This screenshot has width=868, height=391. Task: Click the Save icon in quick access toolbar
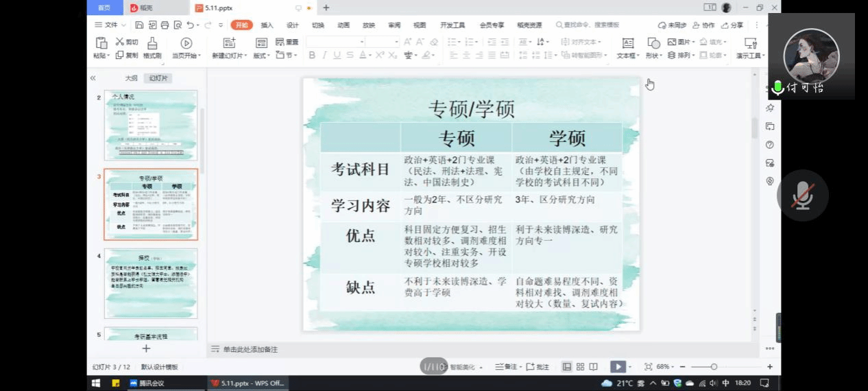(139, 25)
